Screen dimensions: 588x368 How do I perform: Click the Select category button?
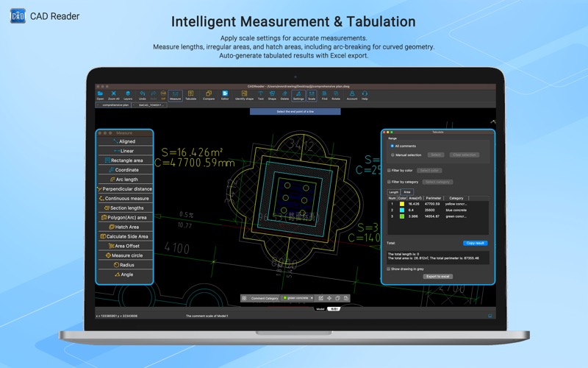[x=437, y=182]
